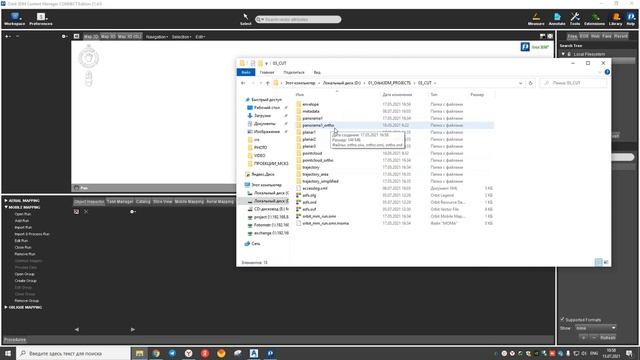Viewport: 640px width, 360px height.
Task: Click the Explorer blue help icon
Action: click(607, 72)
